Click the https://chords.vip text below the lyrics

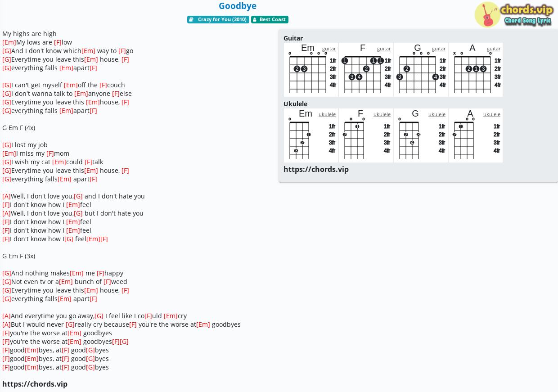pos(35,384)
